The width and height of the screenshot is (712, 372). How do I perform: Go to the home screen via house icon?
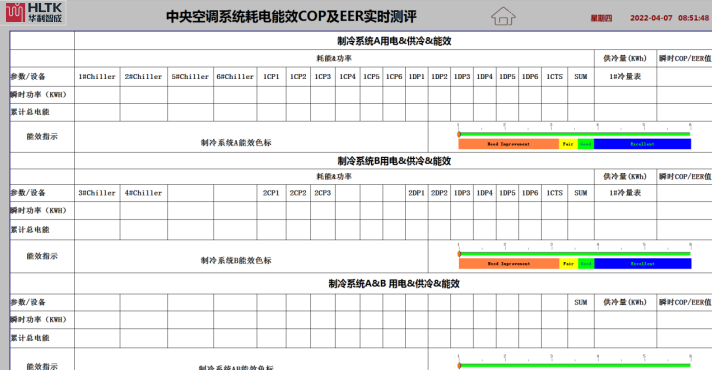pos(503,16)
